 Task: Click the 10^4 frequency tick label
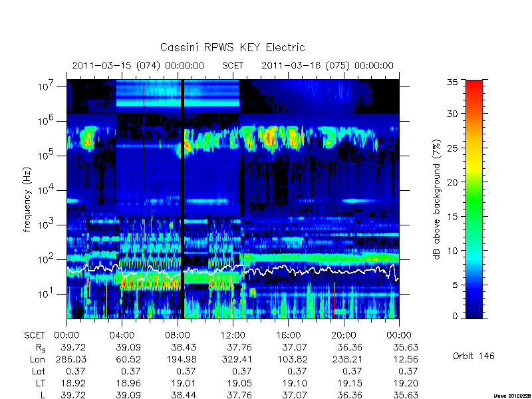47,190
